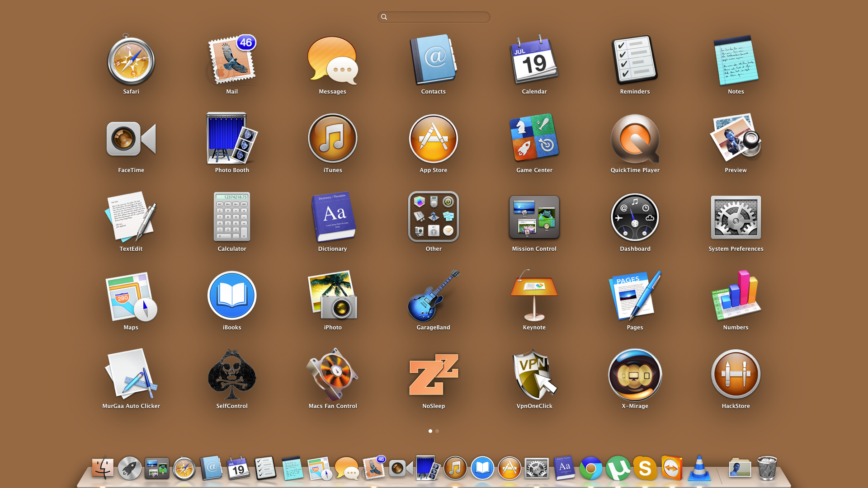Viewport: 868px width, 488px height.
Task: Open Google Chrome in the Dock
Action: (x=590, y=469)
